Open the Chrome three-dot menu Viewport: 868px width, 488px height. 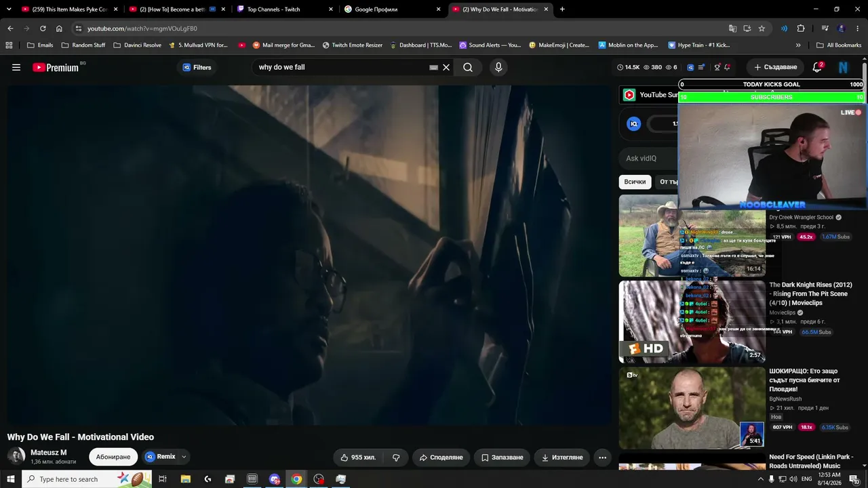pyautogui.click(x=859, y=28)
